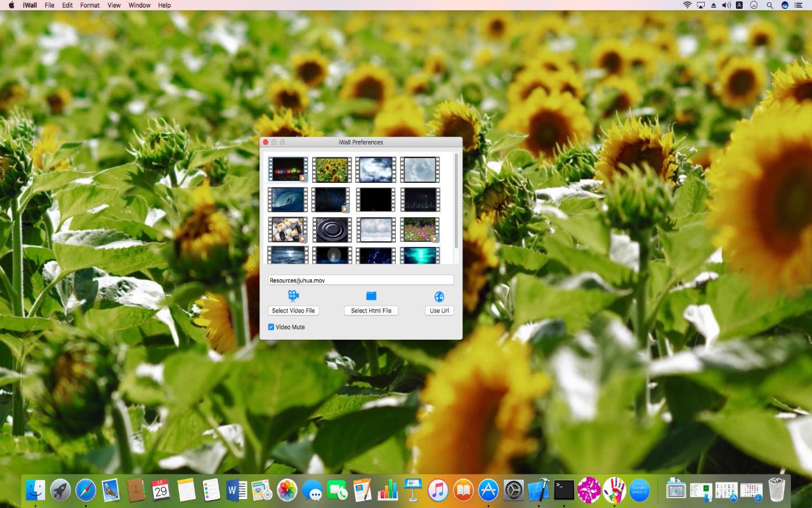Viewport: 812px width, 508px height.
Task: Click the Use Url button
Action: pos(438,311)
